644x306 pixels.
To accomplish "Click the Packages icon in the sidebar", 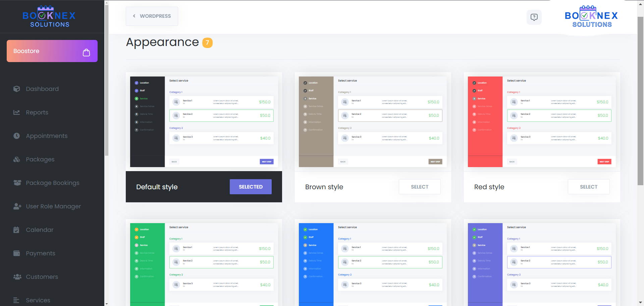I will pyautogui.click(x=17, y=159).
